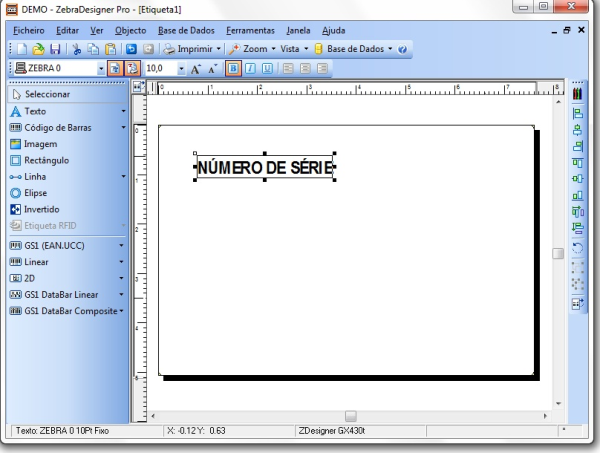Select the Invertido tool
Image resolution: width=600 pixels, height=453 pixels.
pos(42,208)
